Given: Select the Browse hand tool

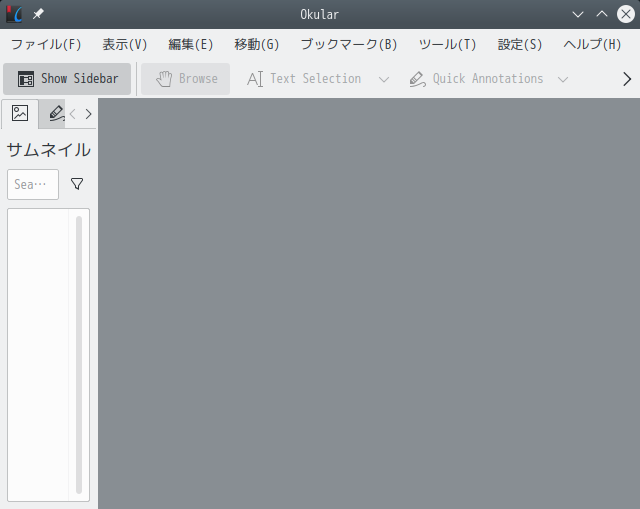Looking at the screenshot, I should click(185, 79).
